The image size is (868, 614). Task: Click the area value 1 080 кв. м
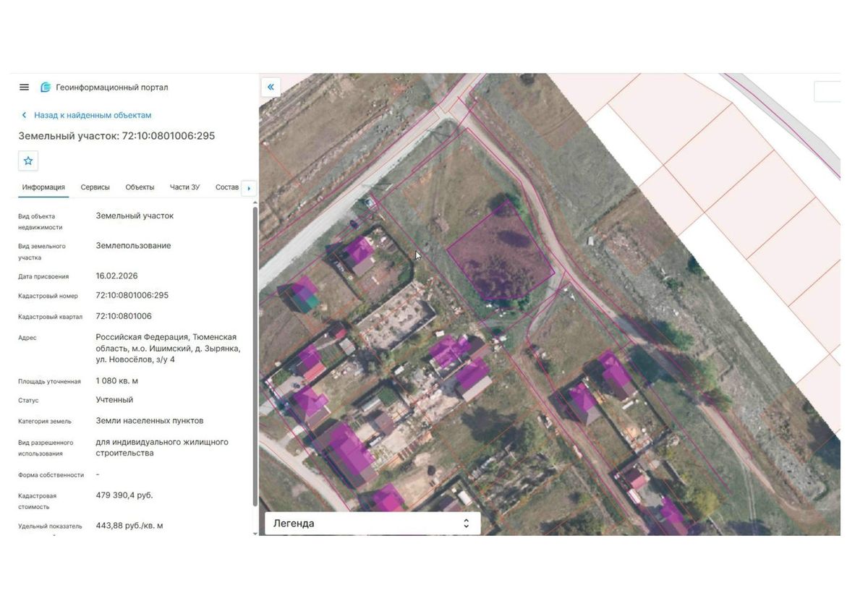[117, 381]
